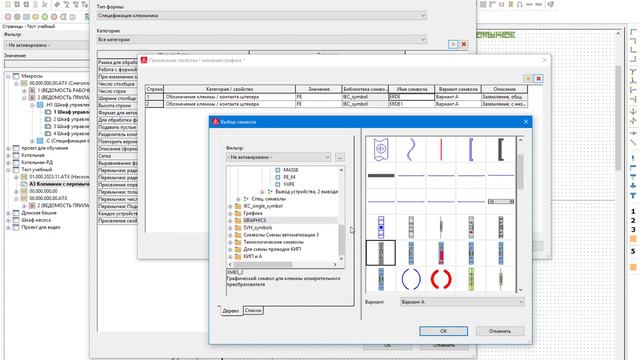
Task: Select the blue parentheses symbol thumbnail
Action: coord(411,279)
